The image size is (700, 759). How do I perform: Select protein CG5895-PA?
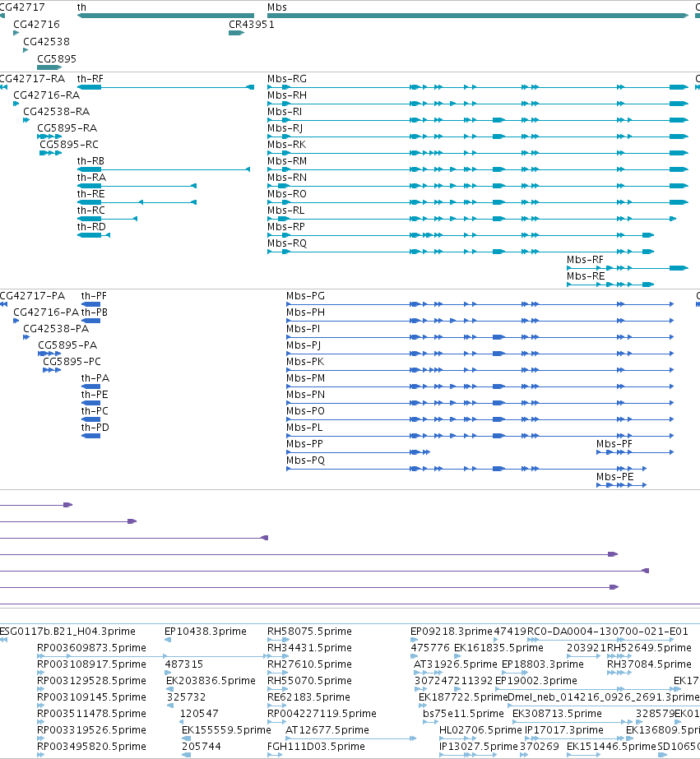click(x=49, y=354)
